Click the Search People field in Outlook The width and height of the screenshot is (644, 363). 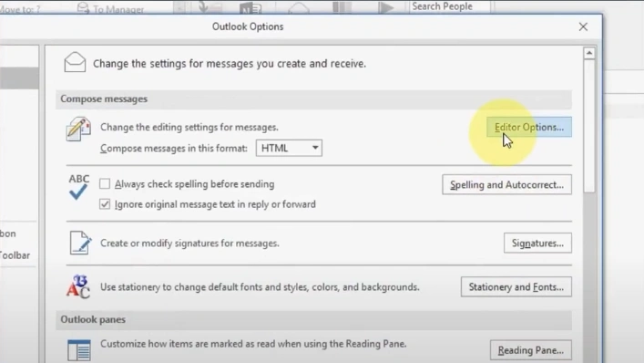450,6
